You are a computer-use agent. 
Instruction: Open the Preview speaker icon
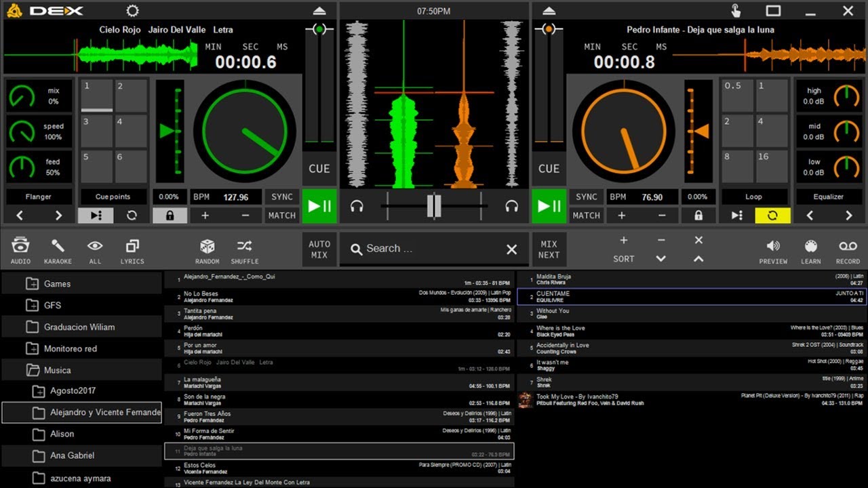pyautogui.click(x=773, y=249)
